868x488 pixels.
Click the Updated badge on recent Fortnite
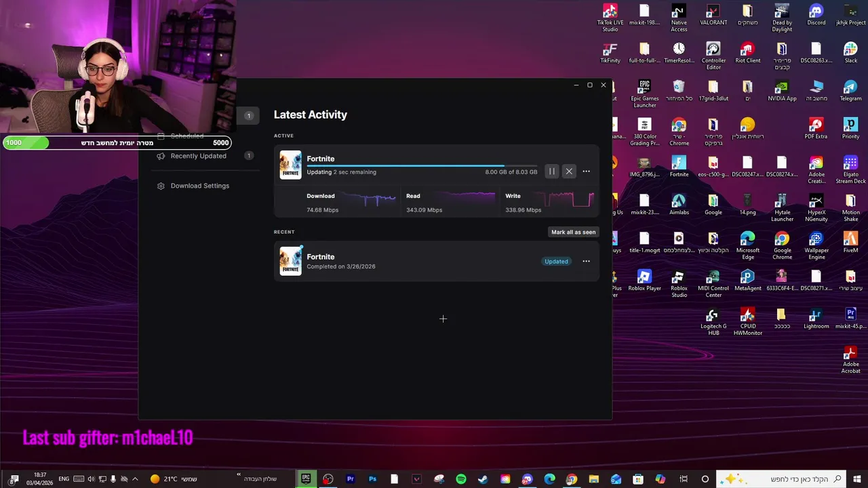(556, 262)
